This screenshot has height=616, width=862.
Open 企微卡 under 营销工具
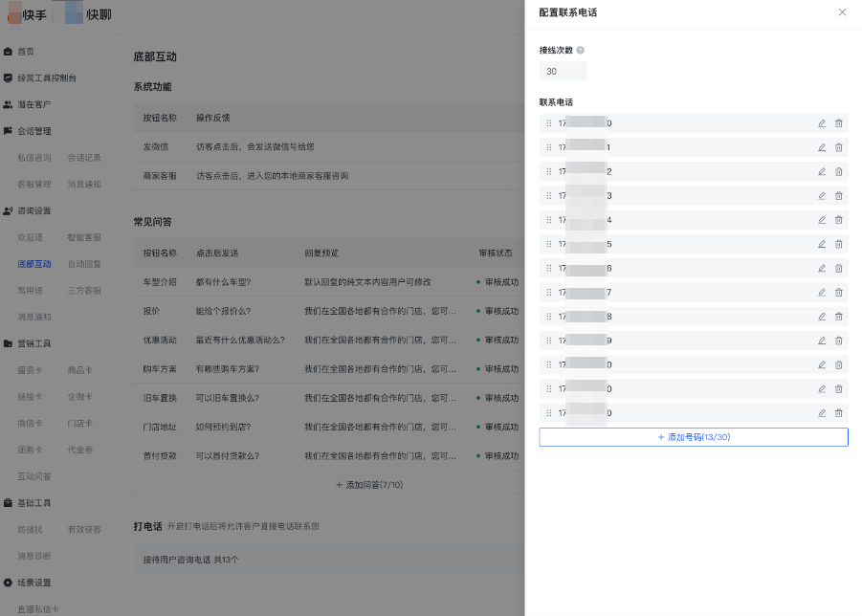[x=79, y=397]
